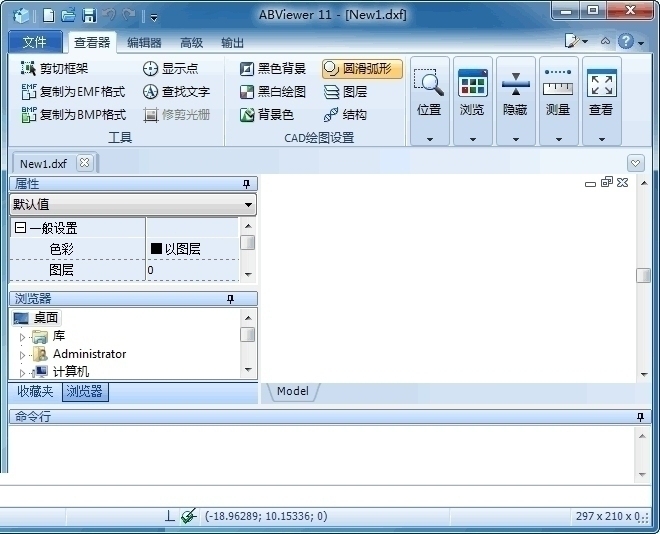Toggle pin on the 命令行 panel
Screen dimensions: 660x534
coord(640,417)
